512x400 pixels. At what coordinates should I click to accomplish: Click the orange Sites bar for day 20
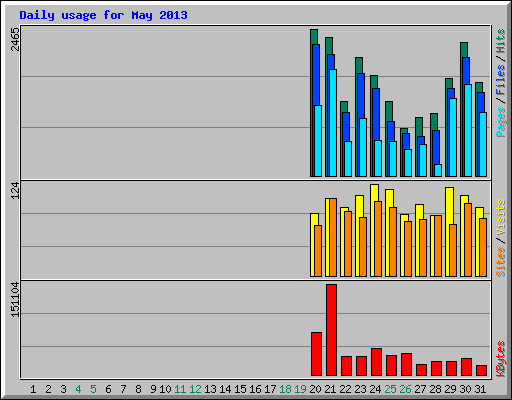(x=318, y=251)
